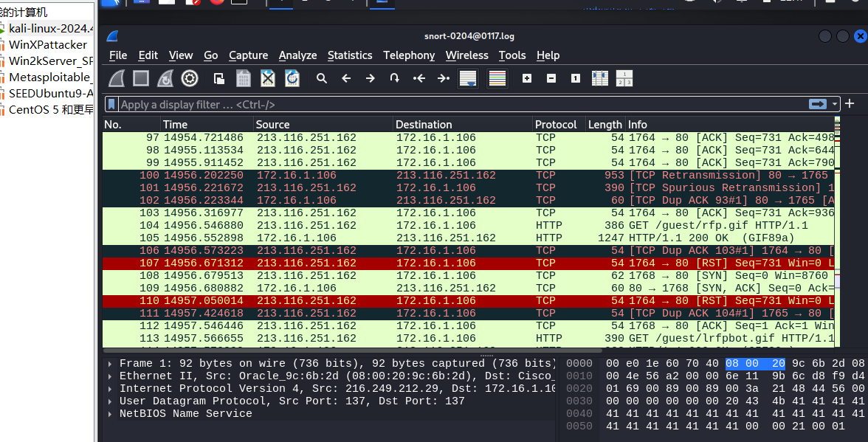
Task: Select WinXPattacker in VM sidebar
Action: 47,45
